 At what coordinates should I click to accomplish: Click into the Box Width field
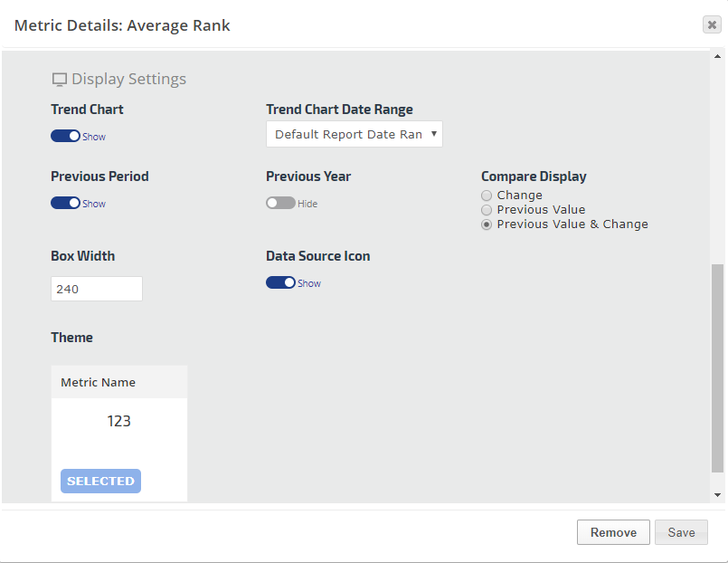(97, 289)
